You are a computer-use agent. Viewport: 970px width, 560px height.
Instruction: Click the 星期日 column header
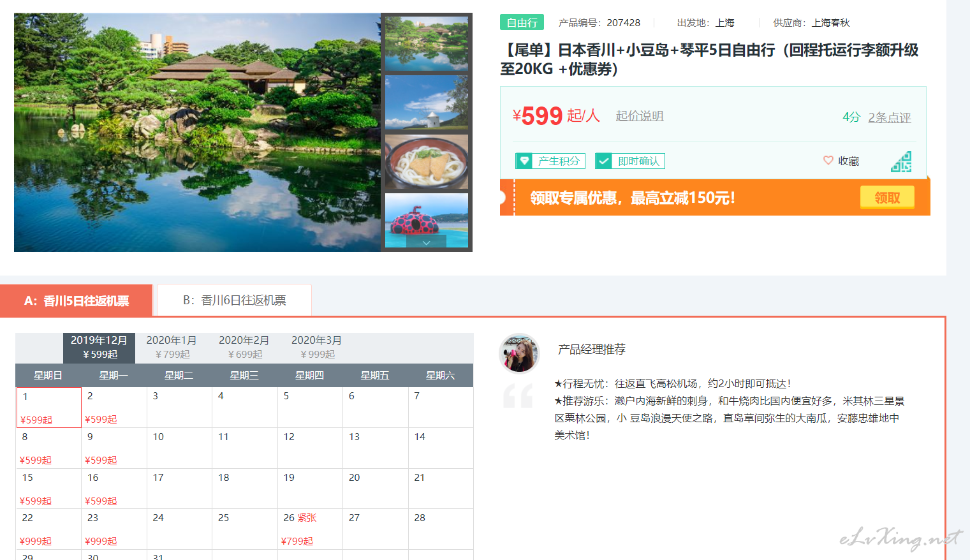pyautogui.click(x=48, y=376)
